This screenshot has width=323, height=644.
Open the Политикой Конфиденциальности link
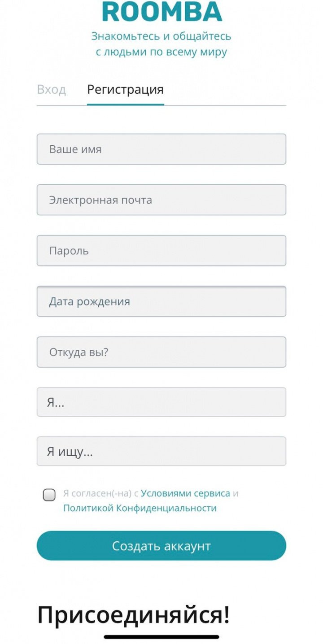(x=140, y=509)
